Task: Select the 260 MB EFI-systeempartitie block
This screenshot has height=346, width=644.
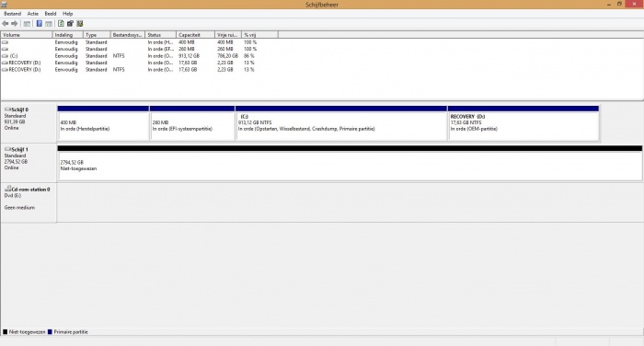Action: pos(192,123)
